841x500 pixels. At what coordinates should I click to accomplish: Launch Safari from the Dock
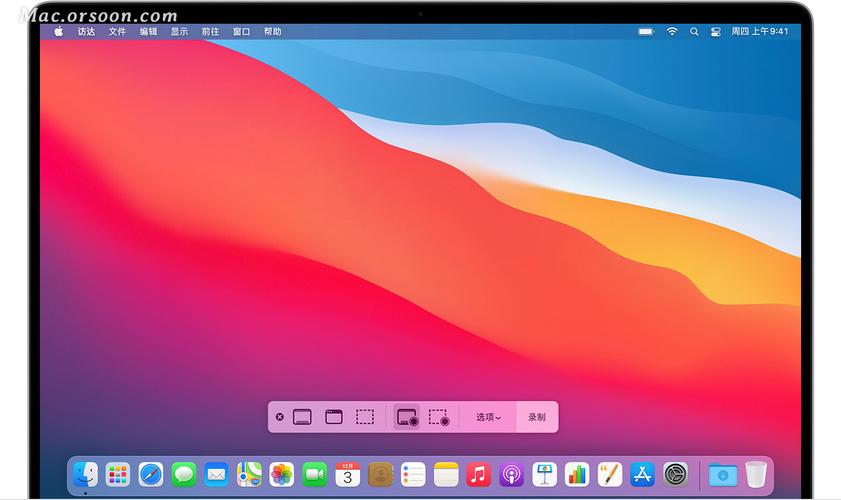coord(151,474)
